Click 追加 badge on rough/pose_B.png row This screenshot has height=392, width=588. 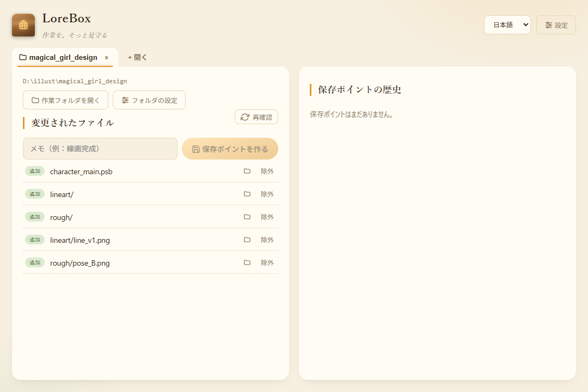pos(35,262)
